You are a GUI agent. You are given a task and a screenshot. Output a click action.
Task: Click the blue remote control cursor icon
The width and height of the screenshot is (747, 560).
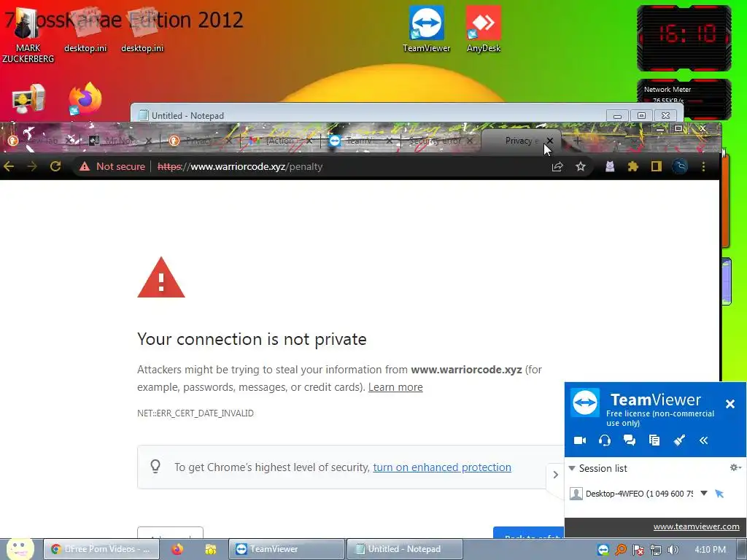(719, 494)
